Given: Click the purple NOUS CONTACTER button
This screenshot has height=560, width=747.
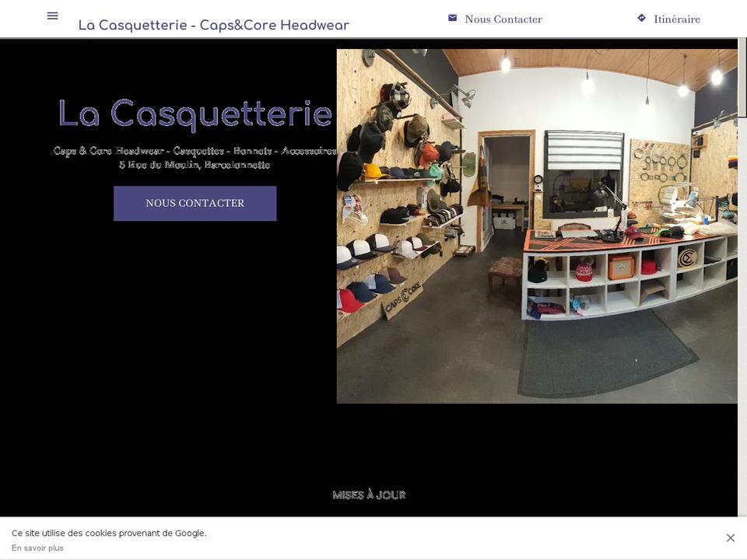Looking at the screenshot, I should 195,203.
